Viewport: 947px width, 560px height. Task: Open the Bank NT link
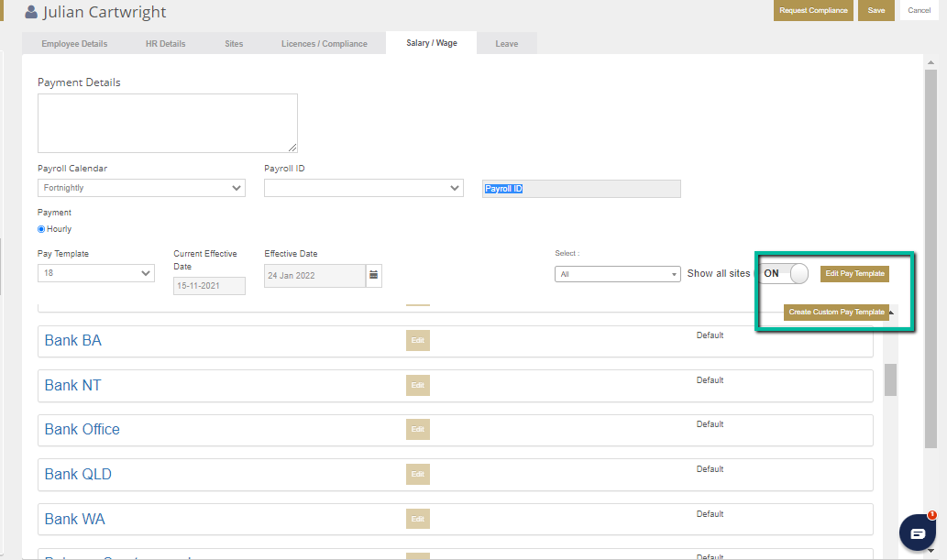click(x=73, y=386)
